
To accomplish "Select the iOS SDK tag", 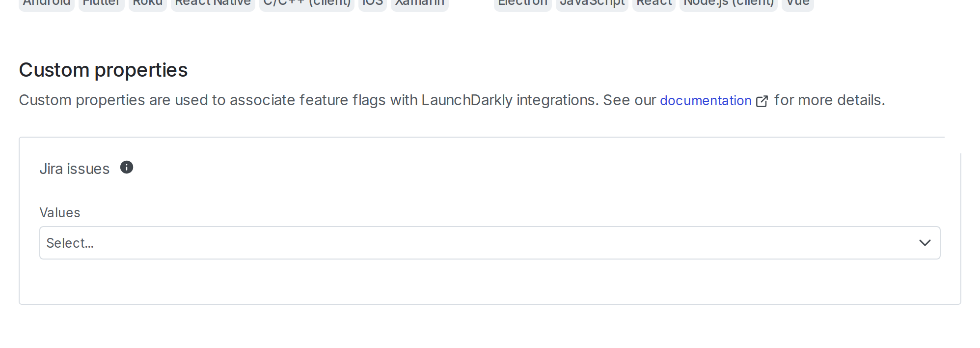I will (372, 3).
